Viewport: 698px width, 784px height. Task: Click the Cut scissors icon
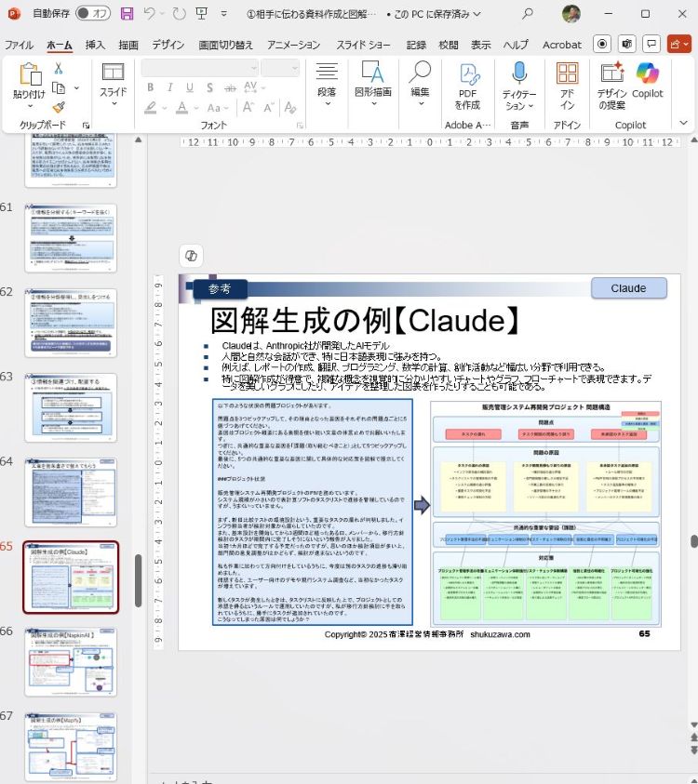click(59, 68)
